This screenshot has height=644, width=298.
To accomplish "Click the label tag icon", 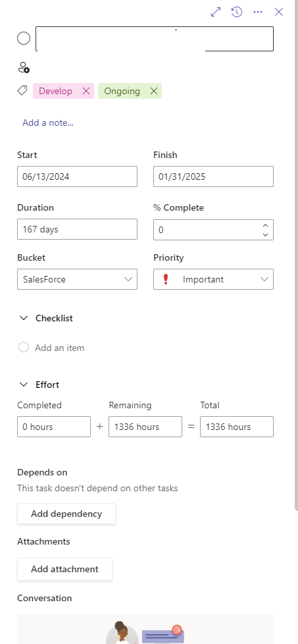I will click(x=22, y=90).
